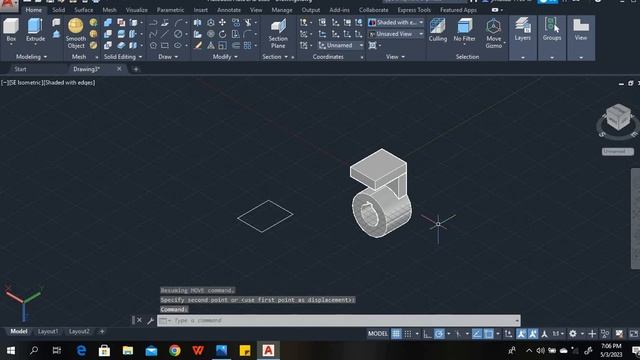This screenshot has width=640, height=360.
Task: Toggle grid display in status bar
Action: click(396, 334)
